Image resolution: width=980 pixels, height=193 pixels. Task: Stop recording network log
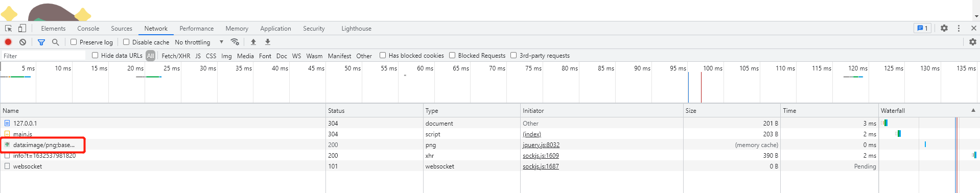[x=8, y=42]
